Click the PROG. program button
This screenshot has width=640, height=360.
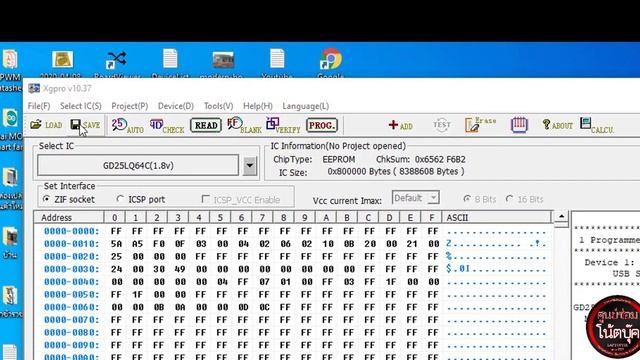(322, 125)
